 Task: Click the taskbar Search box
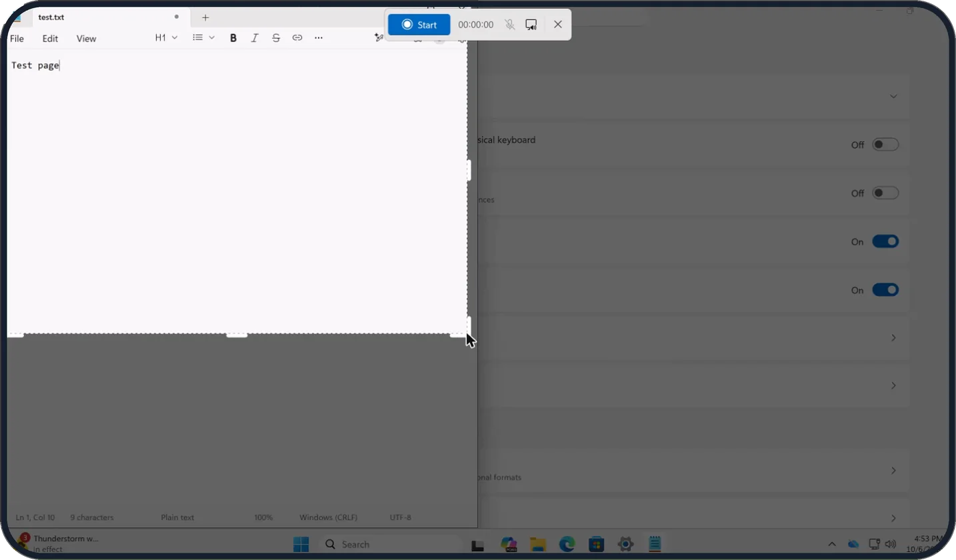point(390,544)
